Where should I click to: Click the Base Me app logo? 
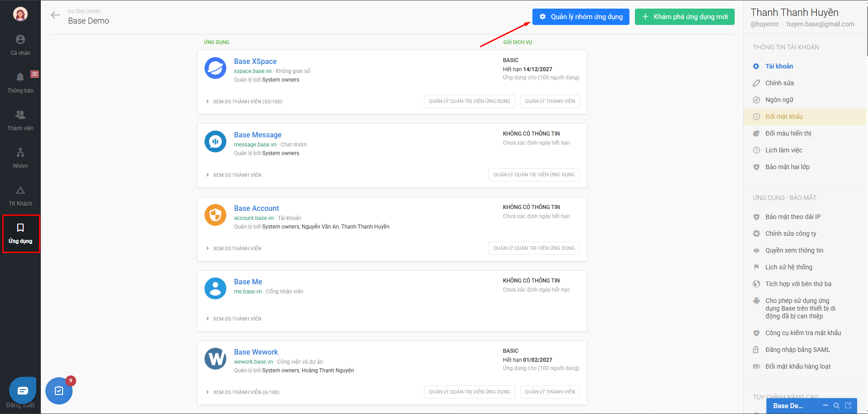point(215,288)
